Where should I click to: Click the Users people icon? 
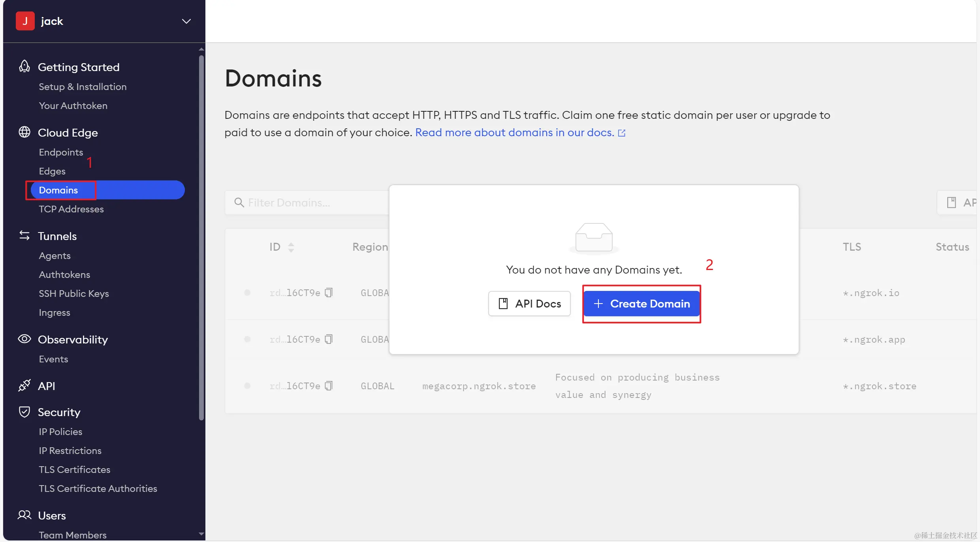[24, 515]
